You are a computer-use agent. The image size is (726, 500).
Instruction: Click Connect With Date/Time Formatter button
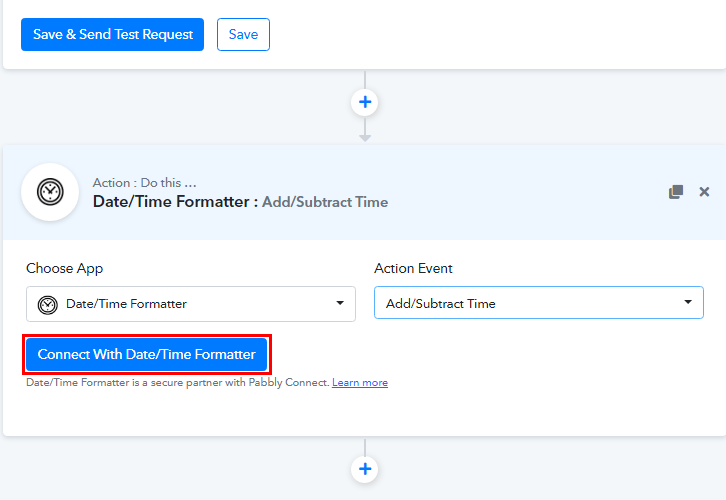tap(146, 355)
